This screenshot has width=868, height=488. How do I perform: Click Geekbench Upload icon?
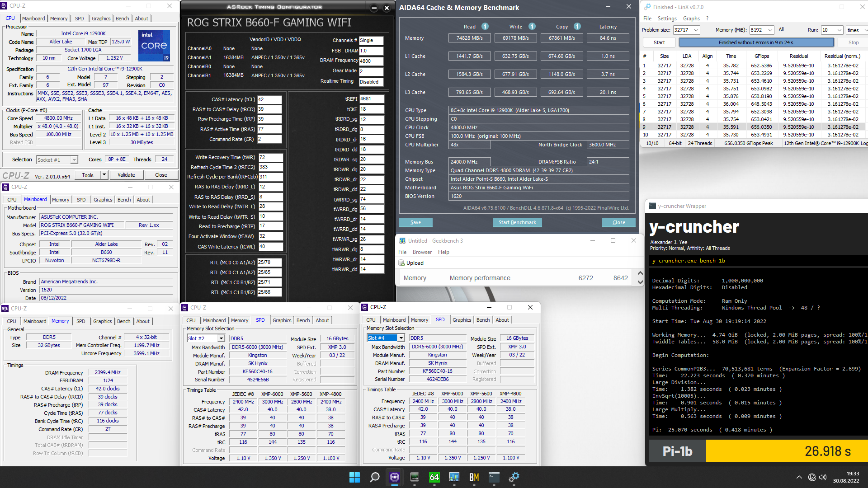tap(401, 263)
